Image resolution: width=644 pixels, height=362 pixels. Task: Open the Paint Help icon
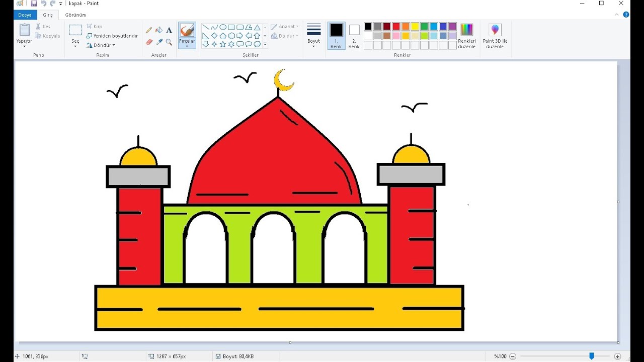[626, 15]
